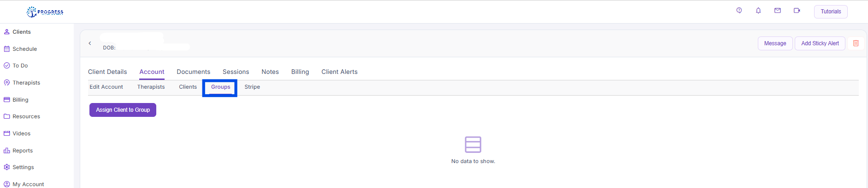Click the Tutorials button
This screenshot has height=188, width=868.
coord(830,12)
